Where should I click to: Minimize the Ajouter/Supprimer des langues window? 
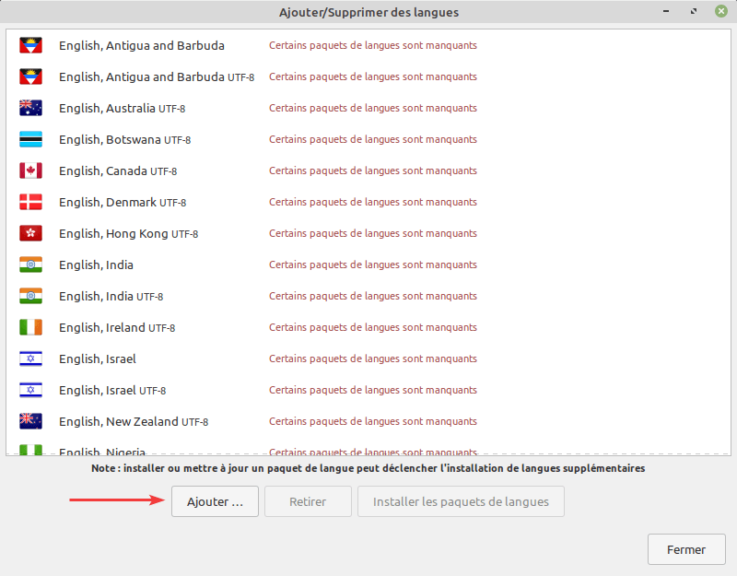666,11
